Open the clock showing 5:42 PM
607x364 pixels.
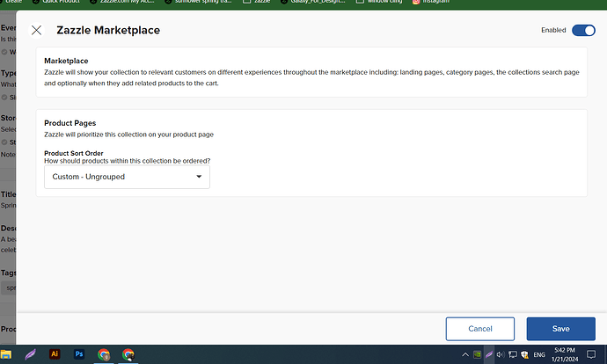[x=565, y=354]
